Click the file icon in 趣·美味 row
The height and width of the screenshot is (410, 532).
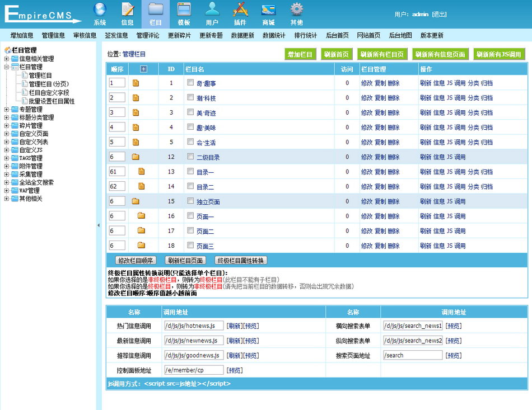tap(136, 128)
